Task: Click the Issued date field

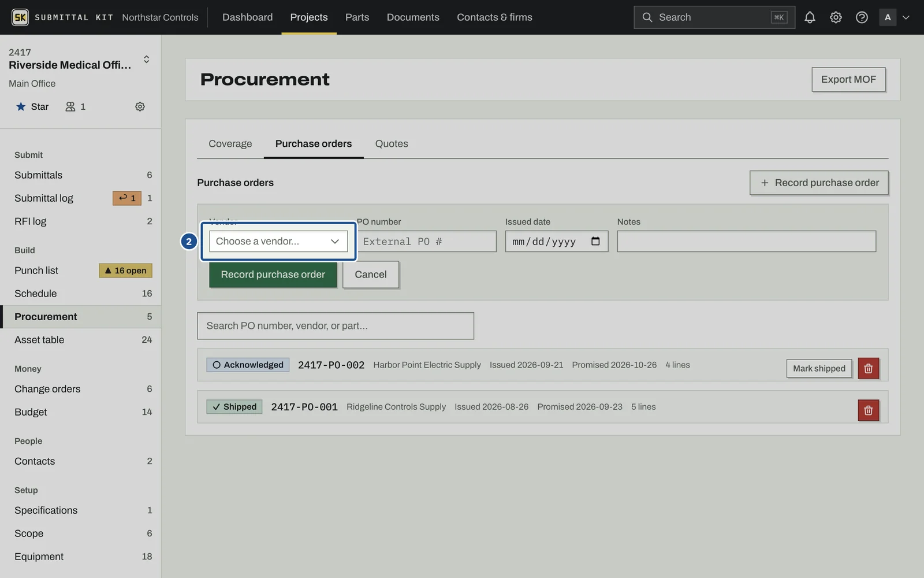Action: click(x=557, y=241)
